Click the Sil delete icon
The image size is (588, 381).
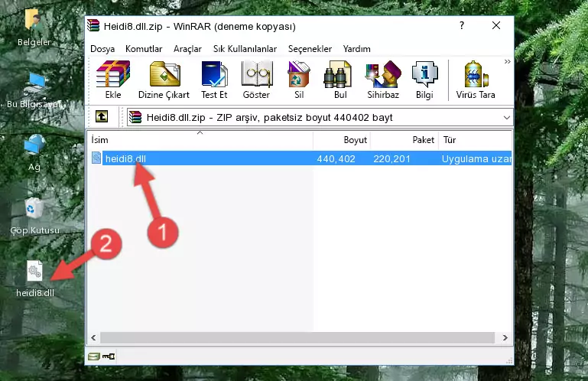point(299,80)
